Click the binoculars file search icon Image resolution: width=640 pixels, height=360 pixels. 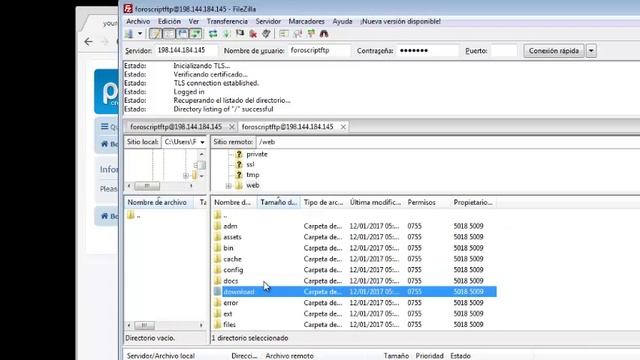[x=324, y=34]
